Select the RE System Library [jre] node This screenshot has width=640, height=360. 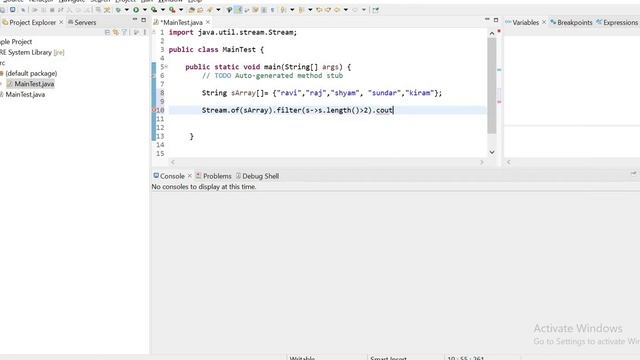[32, 52]
